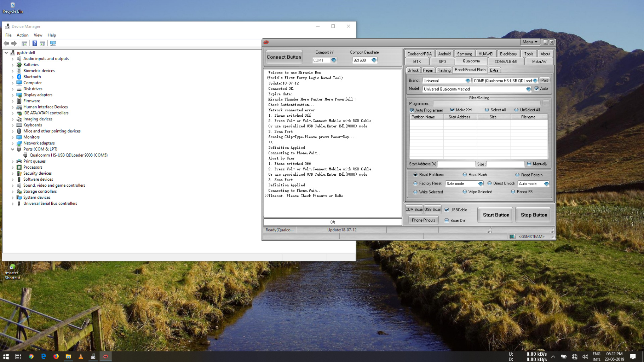644x362 pixels.
Task: Click the Phone Pinouts button
Action: [x=423, y=220]
